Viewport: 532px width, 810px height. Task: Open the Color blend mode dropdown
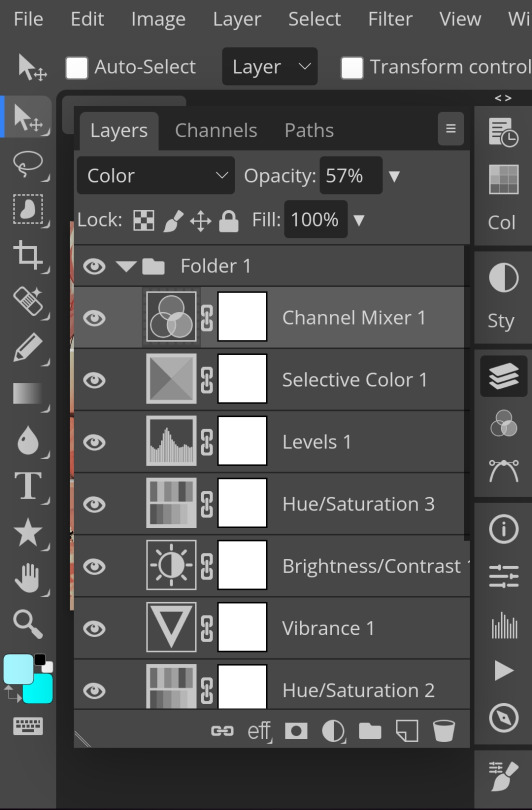[x=155, y=176]
